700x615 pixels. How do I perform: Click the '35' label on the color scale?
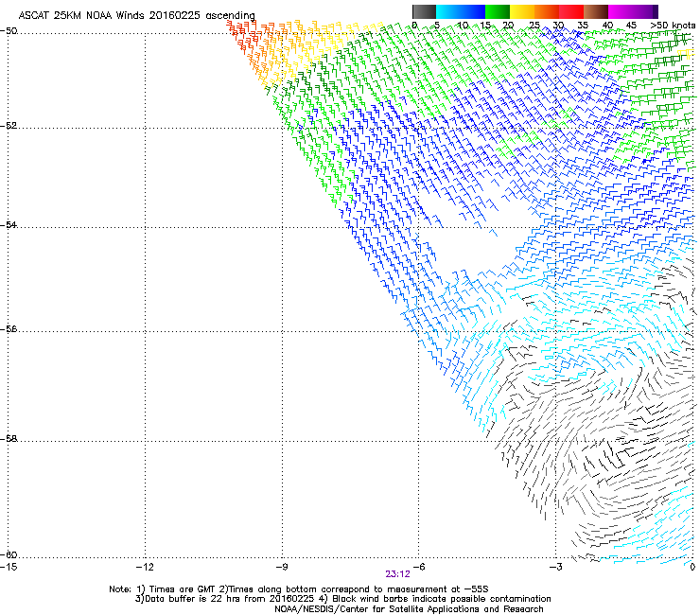coord(582,26)
